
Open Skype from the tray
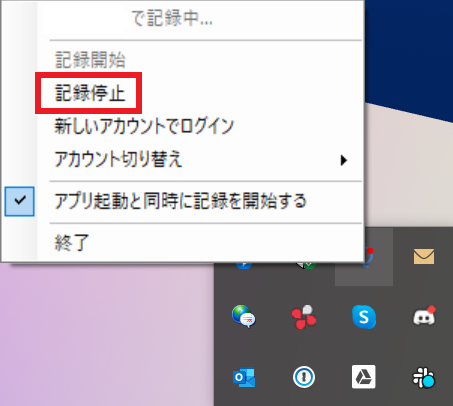click(x=364, y=317)
